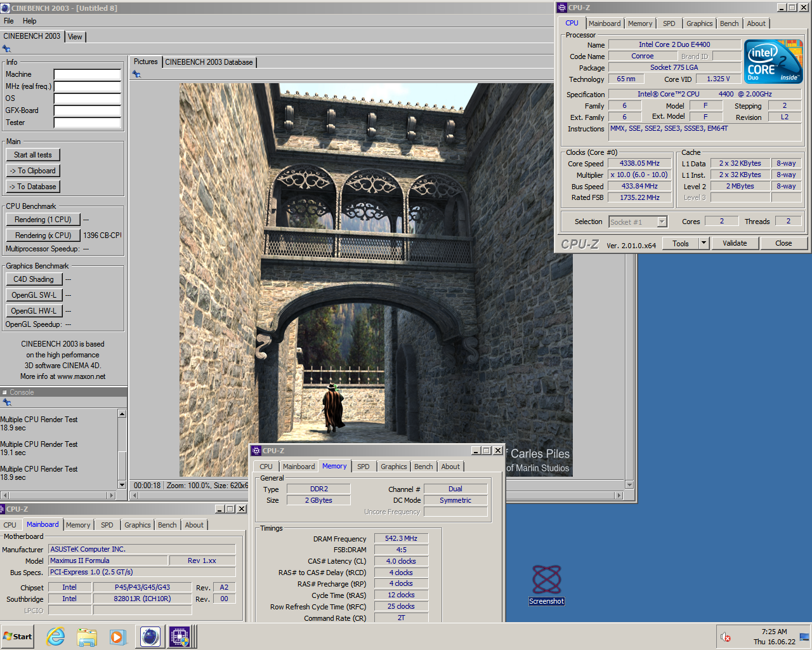The width and height of the screenshot is (812, 650).
Task: Click the picture viewer scroll down arrow
Action: click(x=629, y=485)
